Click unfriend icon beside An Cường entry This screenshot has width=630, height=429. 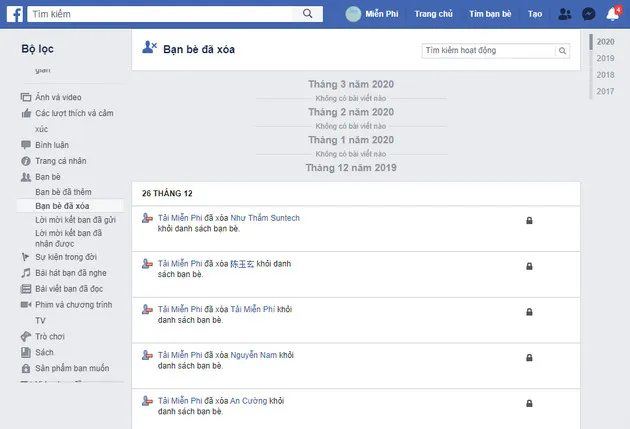(147, 401)
